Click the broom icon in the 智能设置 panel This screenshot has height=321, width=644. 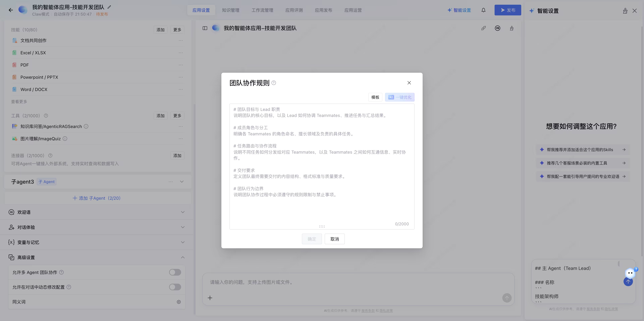pyautogui.click(x=625, y=11)
